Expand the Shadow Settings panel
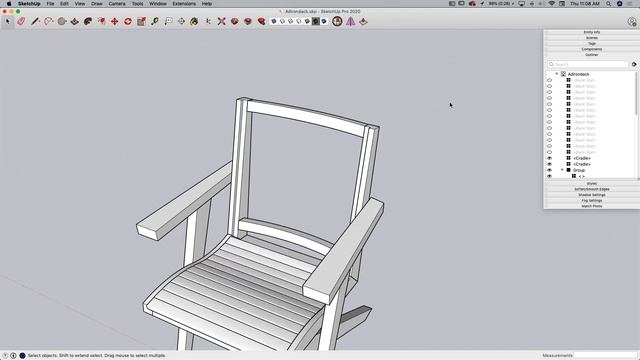This screenshot has height=360, width=640. [x=591, y=195]
